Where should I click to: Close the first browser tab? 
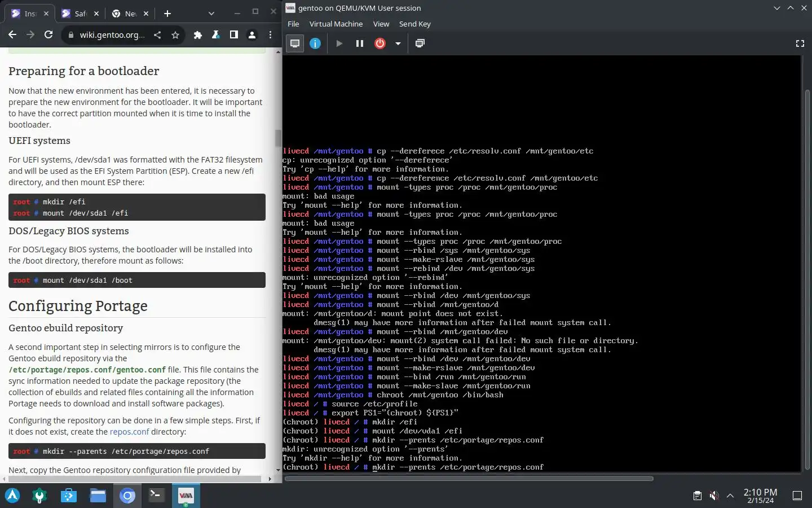(46, 14)
